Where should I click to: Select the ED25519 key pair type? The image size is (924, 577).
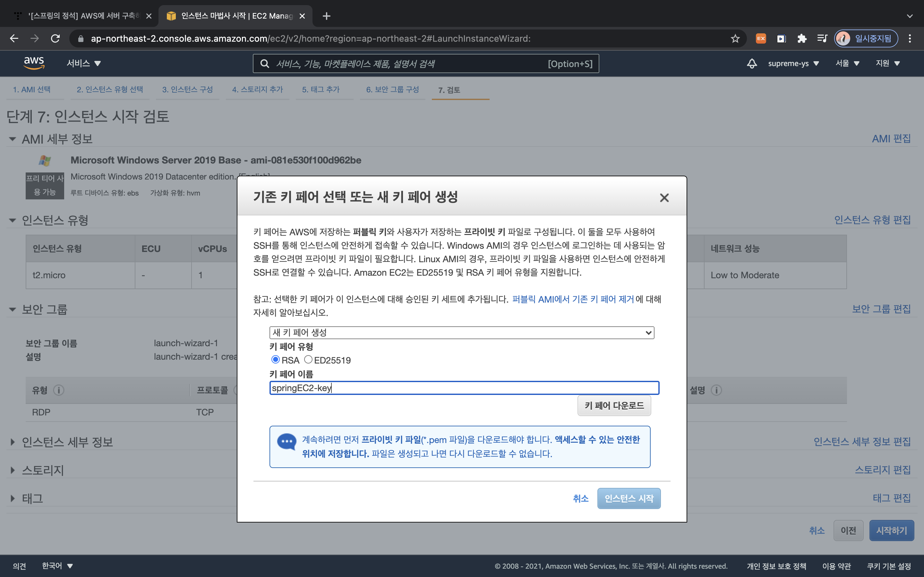point(308,359)
